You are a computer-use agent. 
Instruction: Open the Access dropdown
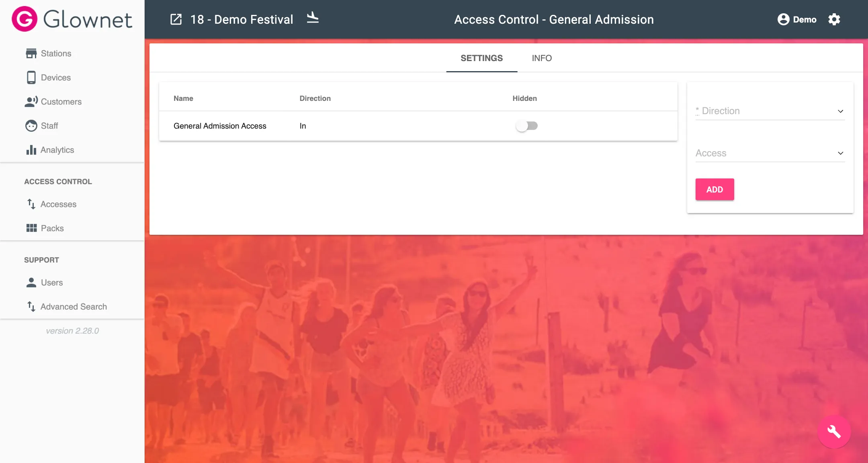(770, 153)
